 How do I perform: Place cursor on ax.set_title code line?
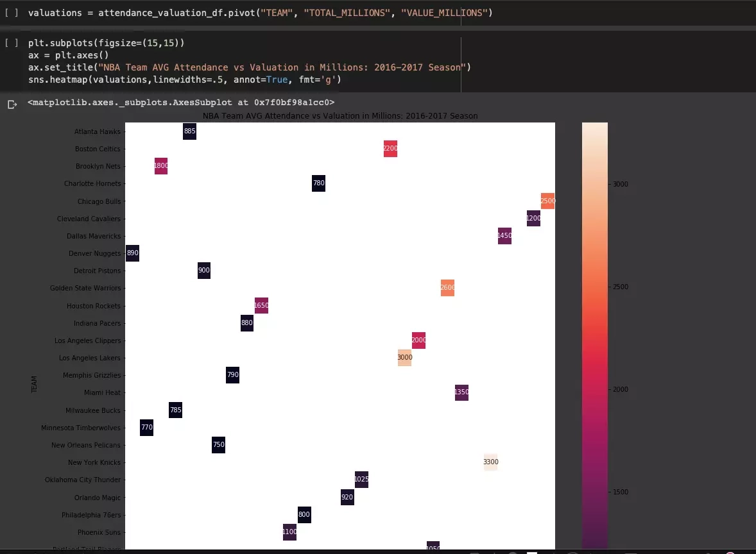pos(249,67)
